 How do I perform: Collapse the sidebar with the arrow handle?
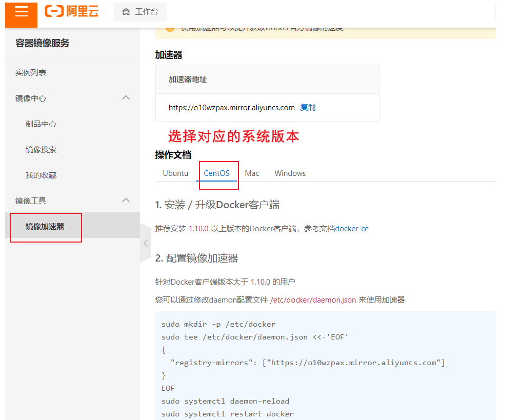tap(146, 243)
